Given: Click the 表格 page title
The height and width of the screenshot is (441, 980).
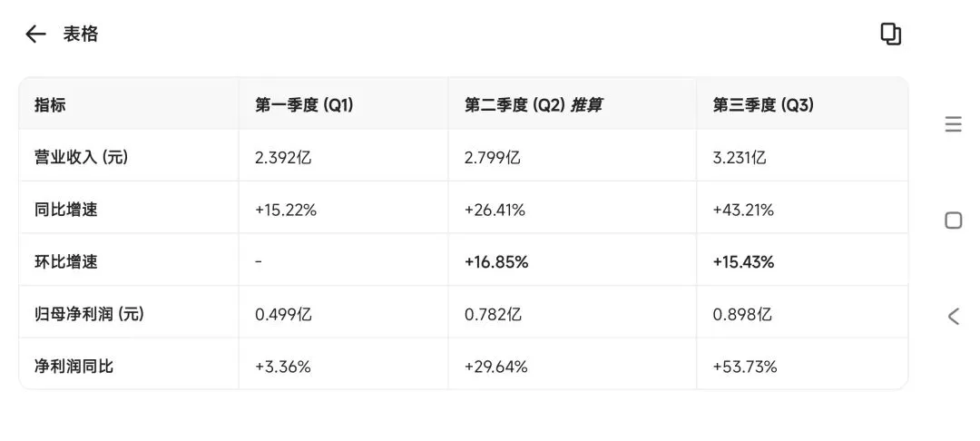Looking at the screenshot, I should click(81, 34).
